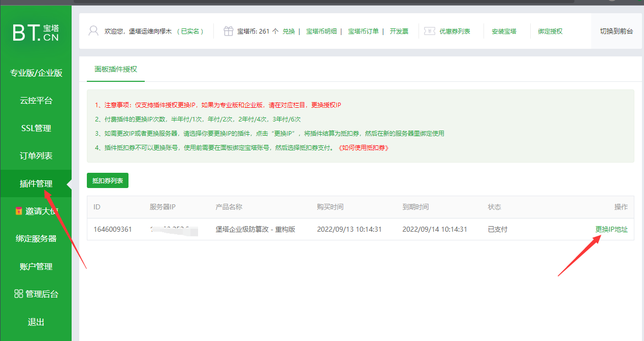Click the user avatar icon
Screen dimensions: 644x341
coord(93,31)
